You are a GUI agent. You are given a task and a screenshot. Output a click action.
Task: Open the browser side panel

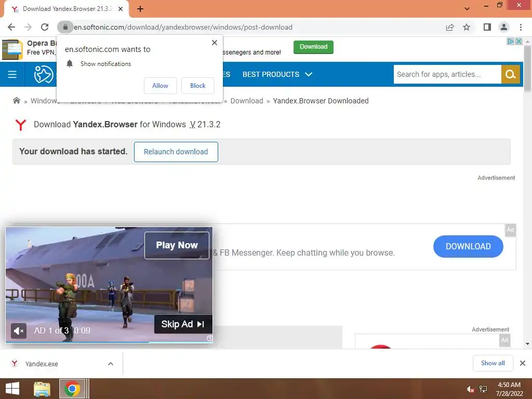click(487, 27)
